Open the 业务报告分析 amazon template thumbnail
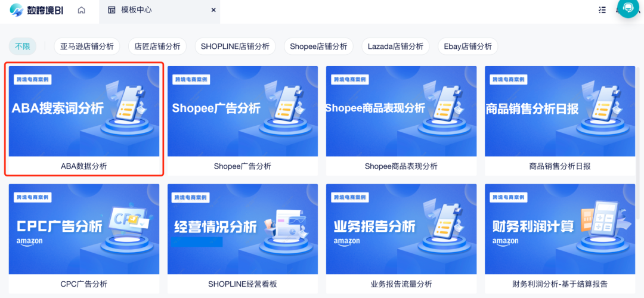Viewport: 644px width, 298px height. [x=401, y=229]
